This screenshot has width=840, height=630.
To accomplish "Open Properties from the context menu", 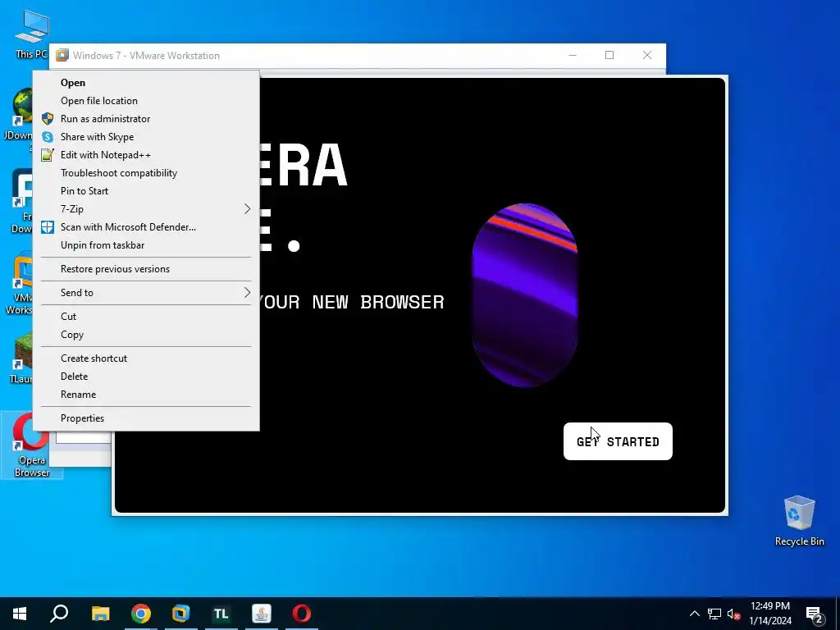I will [146, 418].
